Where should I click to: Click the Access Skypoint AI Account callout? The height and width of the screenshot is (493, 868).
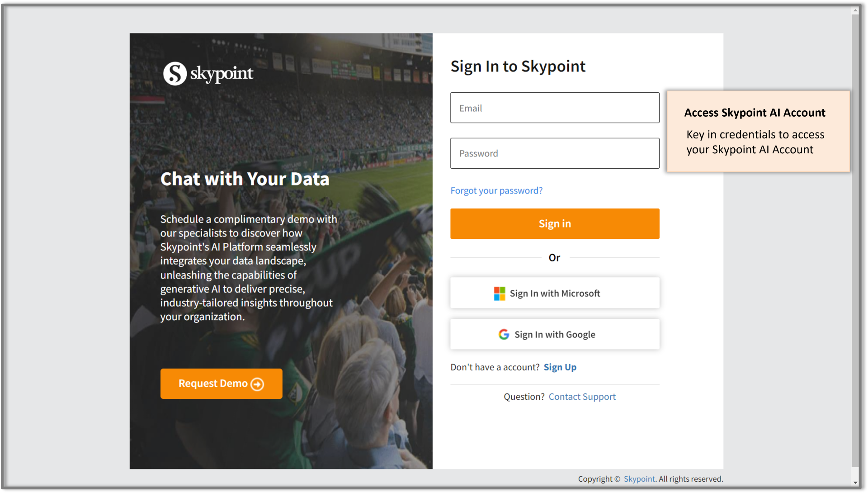point(758,131)
